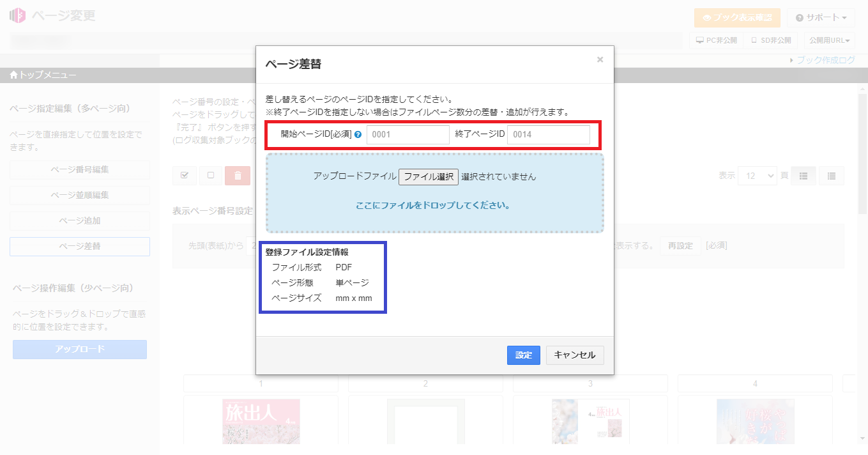Click the smartphone icon on SD非公開 button
The image size is (868, 455).
tap(754, 40)
